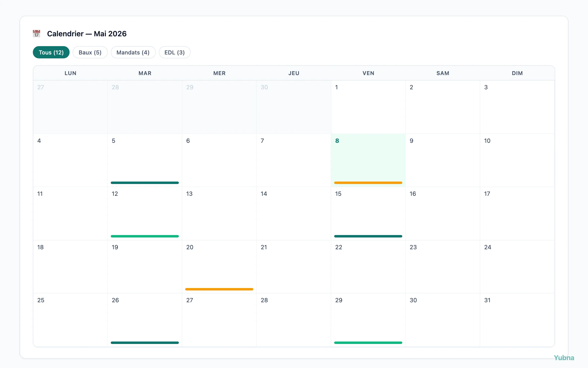The width and height of the screenshot is (588, 368).
Task: Select day 24 in the calendar
Action: coord(517,267)
